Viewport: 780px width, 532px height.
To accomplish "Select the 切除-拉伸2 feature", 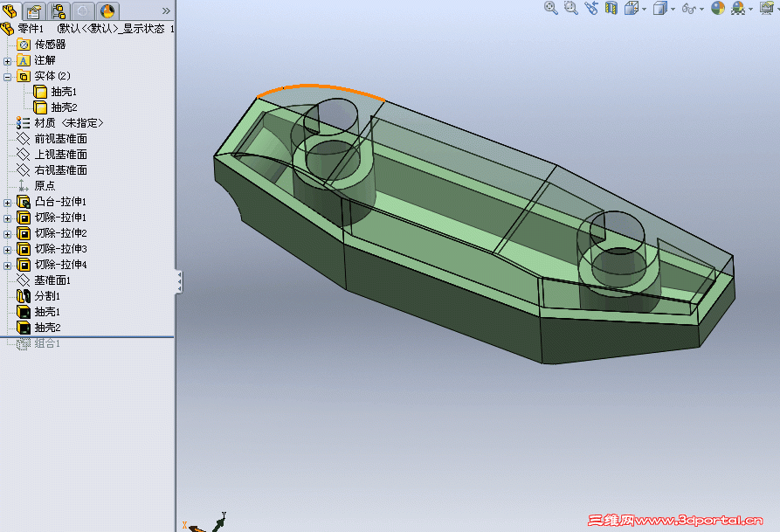I will click(x=52, y=233).
